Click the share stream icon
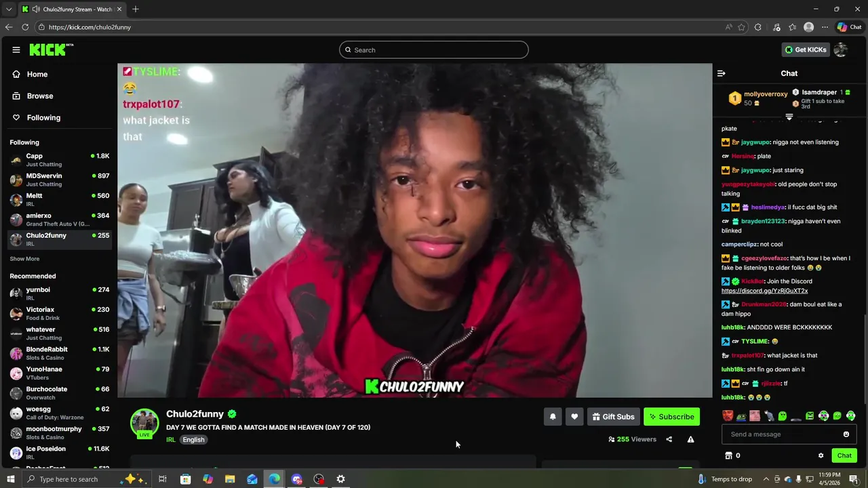Image resolution: width=868 pixels, height=488 pixels. pos(669,439)
